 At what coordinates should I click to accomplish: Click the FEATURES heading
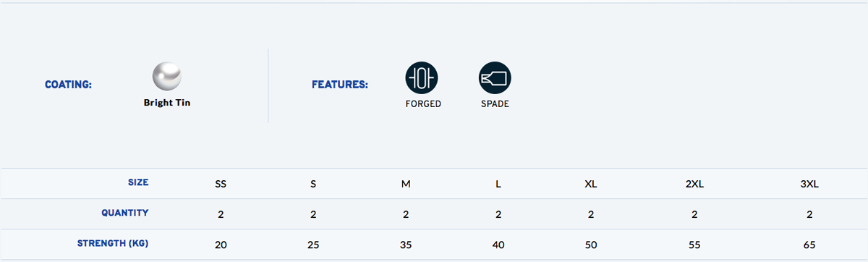(340, 85)
